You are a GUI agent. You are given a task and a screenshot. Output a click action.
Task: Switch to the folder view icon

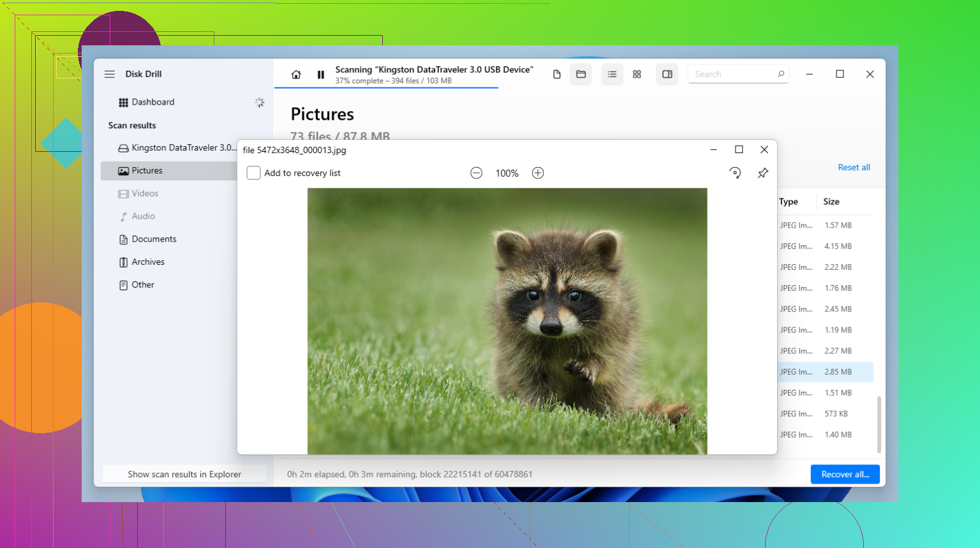pos(581,75)
